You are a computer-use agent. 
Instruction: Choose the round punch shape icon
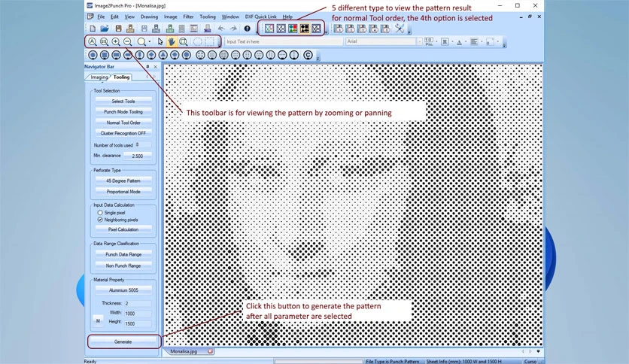pyautogui.click(x=93, y=55)
